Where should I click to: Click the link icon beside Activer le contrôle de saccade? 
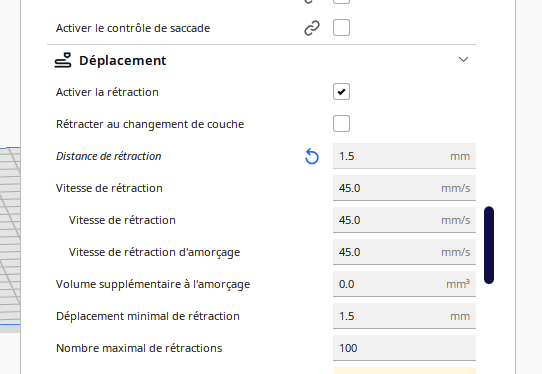click(312, 28)
